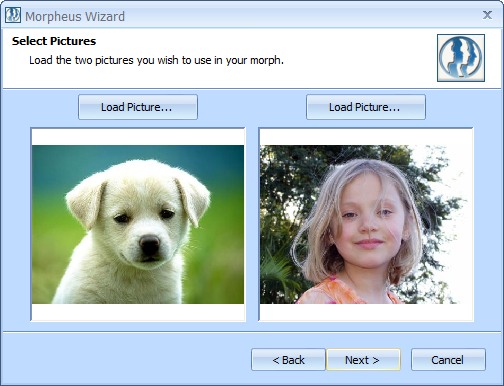Click the girl's smiling mouth
504x386 pixels.
point(369,243)
